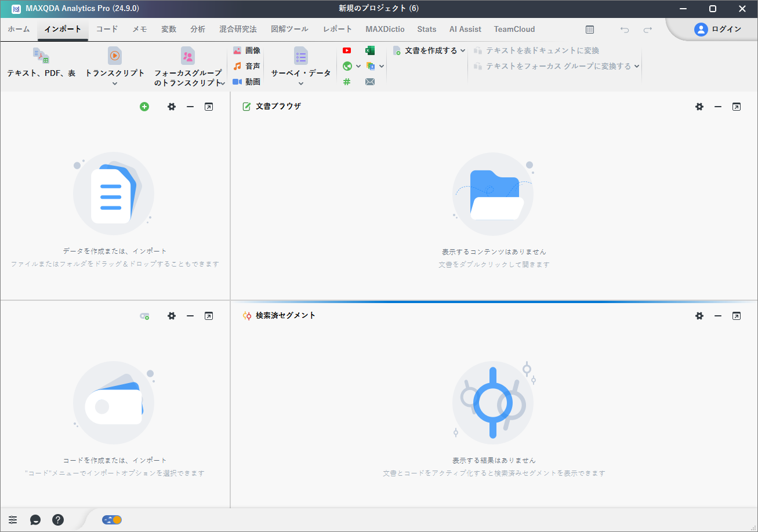
Task: Import 音声 files
Action: pos(246,66)
